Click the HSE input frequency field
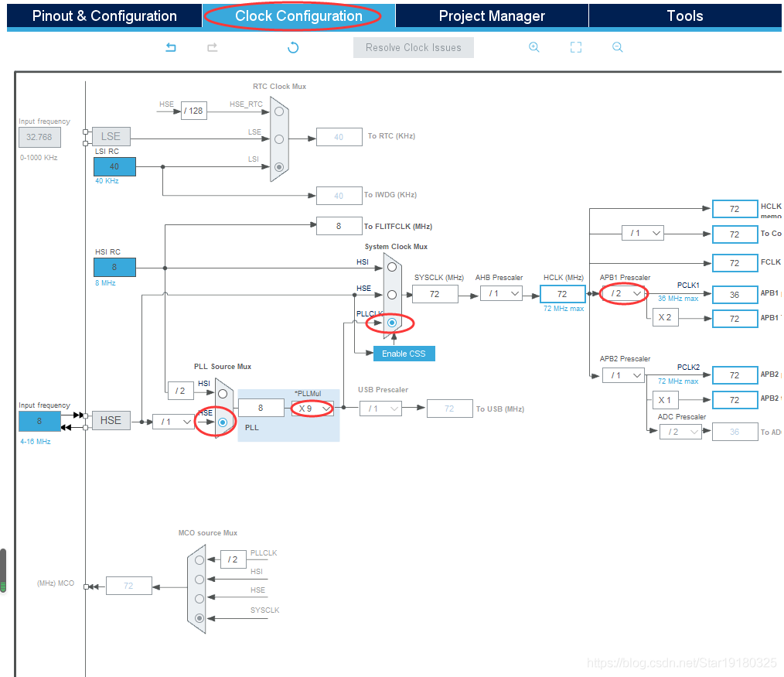The image size is (784, 677). coord(39,421)
